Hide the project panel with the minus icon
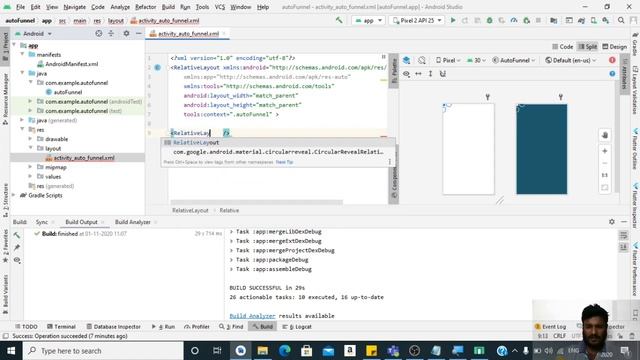Image resolution: width=640 pixels, height=360 pixels. point(139,33)
